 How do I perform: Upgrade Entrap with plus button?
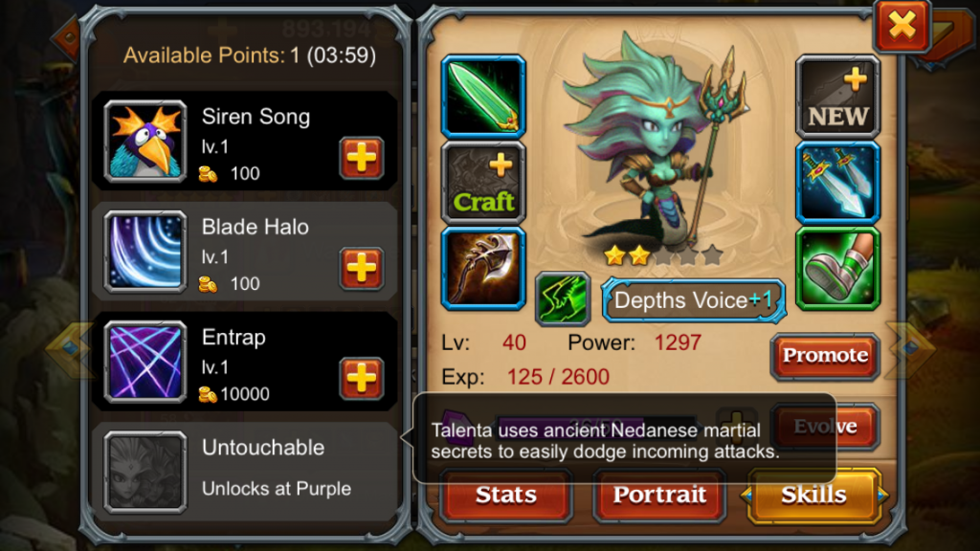coord(361,378)
